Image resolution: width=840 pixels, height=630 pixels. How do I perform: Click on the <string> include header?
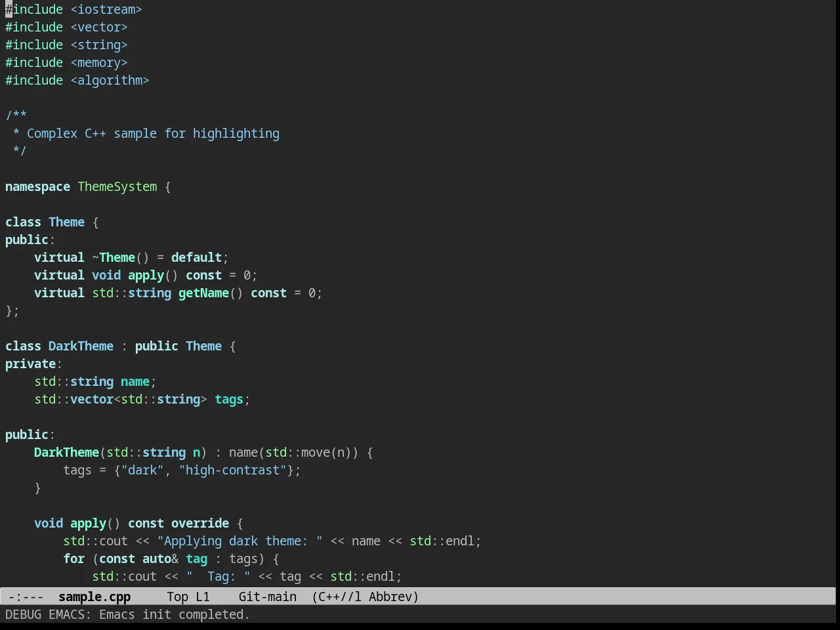tap(99, 45)
